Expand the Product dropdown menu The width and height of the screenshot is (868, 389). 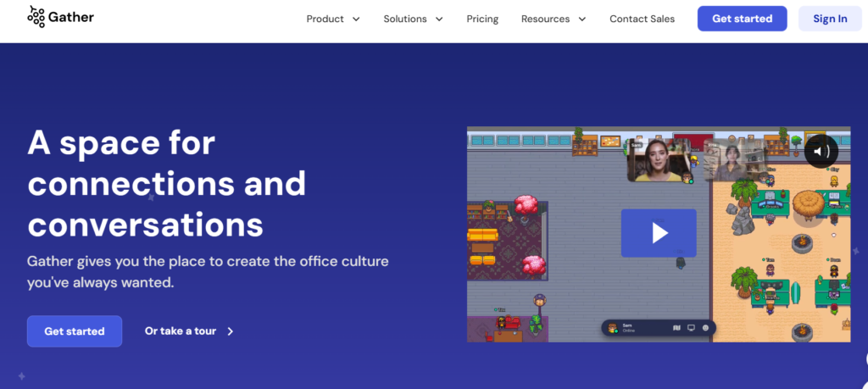[x=332, y=19]
